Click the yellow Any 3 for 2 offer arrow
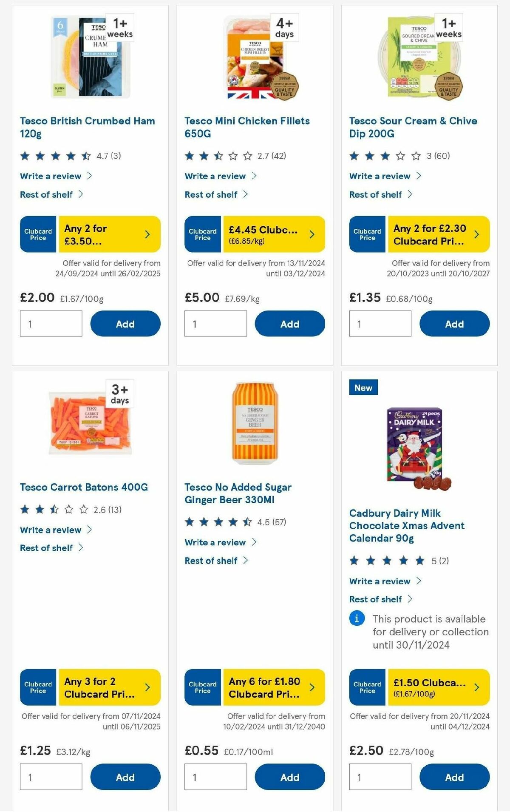Screen dimensions: 510x812 (x=147, y=688)
